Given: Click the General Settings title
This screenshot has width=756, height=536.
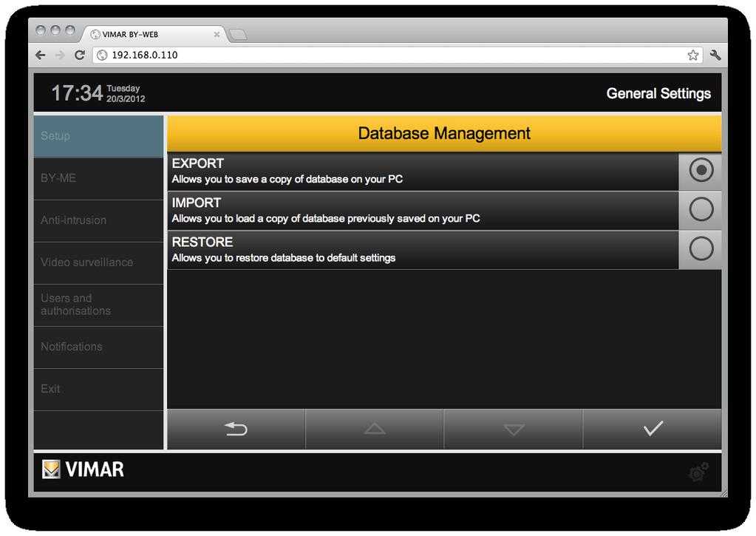Looking at the screenshot, I should 658,93.
